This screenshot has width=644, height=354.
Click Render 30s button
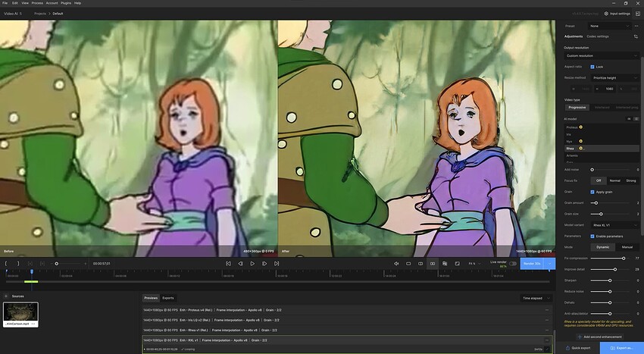[532, 264]
